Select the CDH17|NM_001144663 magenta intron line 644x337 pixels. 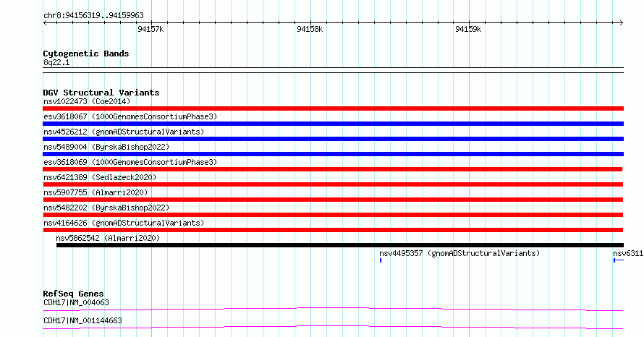point(333,327)
